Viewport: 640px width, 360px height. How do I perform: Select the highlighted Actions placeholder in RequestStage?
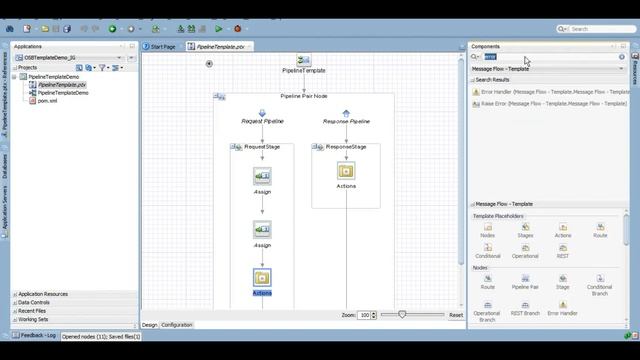(x=262, y=278)
